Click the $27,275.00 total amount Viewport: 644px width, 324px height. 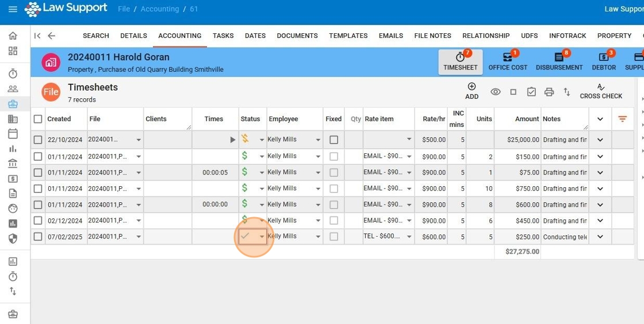522,252
